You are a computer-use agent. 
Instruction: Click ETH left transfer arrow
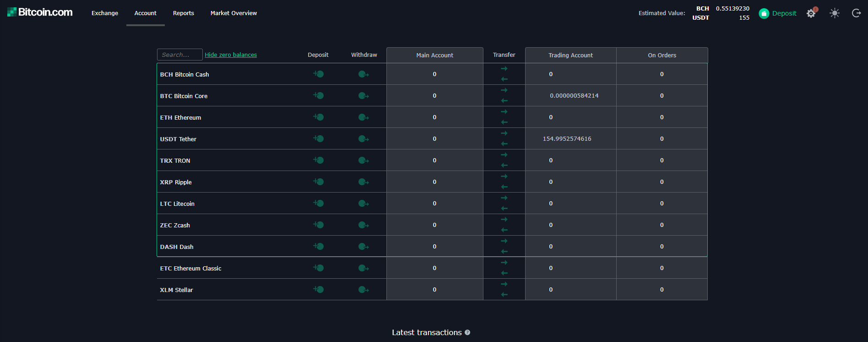click(504, 122)
